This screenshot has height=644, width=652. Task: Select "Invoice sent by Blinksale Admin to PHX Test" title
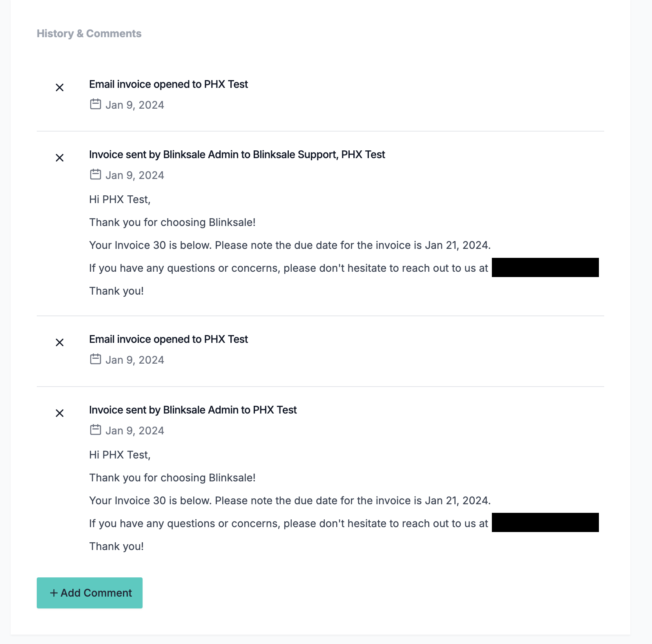[x=193, y=410]
